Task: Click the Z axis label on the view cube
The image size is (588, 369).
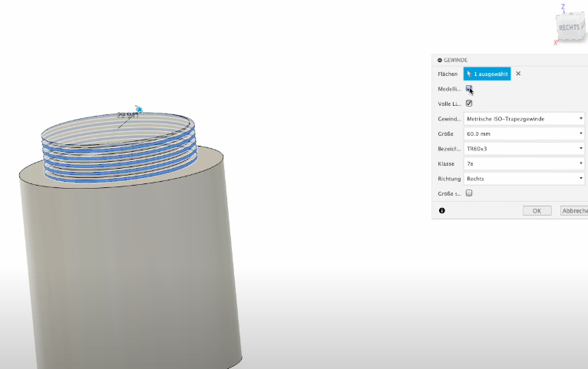Action: [563, 7]
